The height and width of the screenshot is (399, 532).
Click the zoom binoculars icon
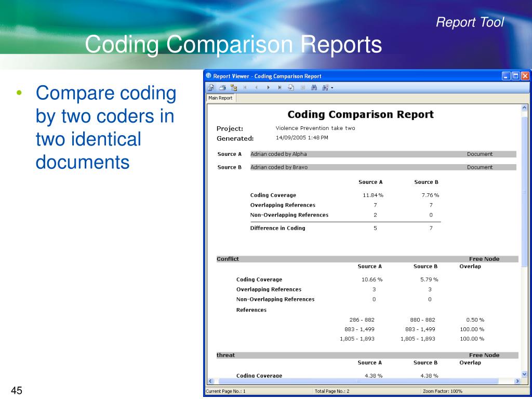[x=325, y=87]
